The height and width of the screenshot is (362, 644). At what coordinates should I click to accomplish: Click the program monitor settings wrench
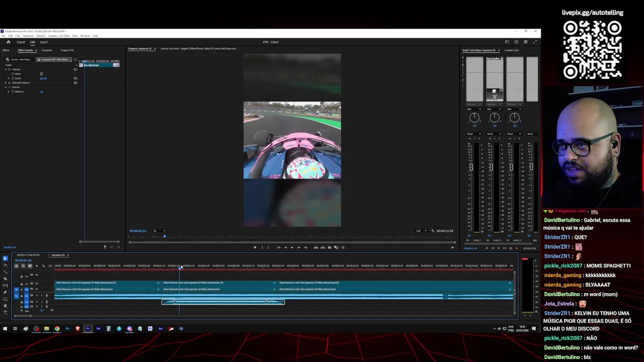(x=433, y=231)
